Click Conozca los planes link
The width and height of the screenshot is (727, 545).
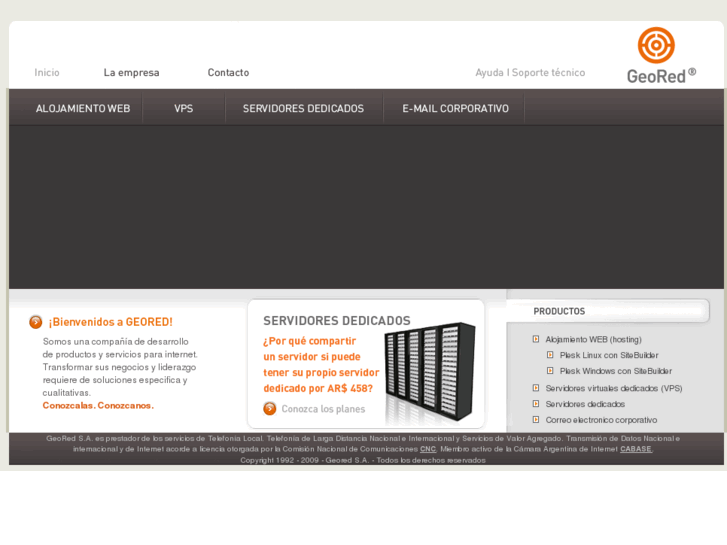click(x=323, y=409)
